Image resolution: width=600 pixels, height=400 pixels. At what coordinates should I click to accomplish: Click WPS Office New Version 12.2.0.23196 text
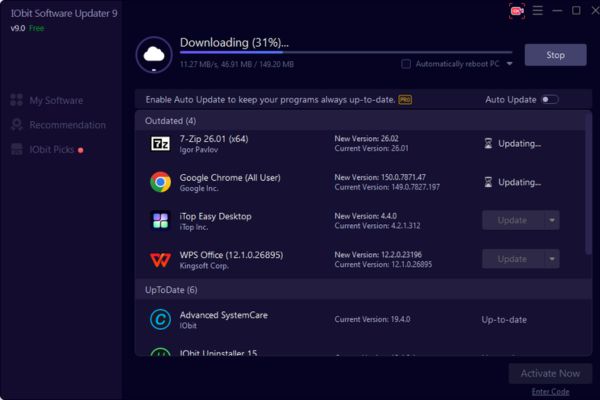378,255
